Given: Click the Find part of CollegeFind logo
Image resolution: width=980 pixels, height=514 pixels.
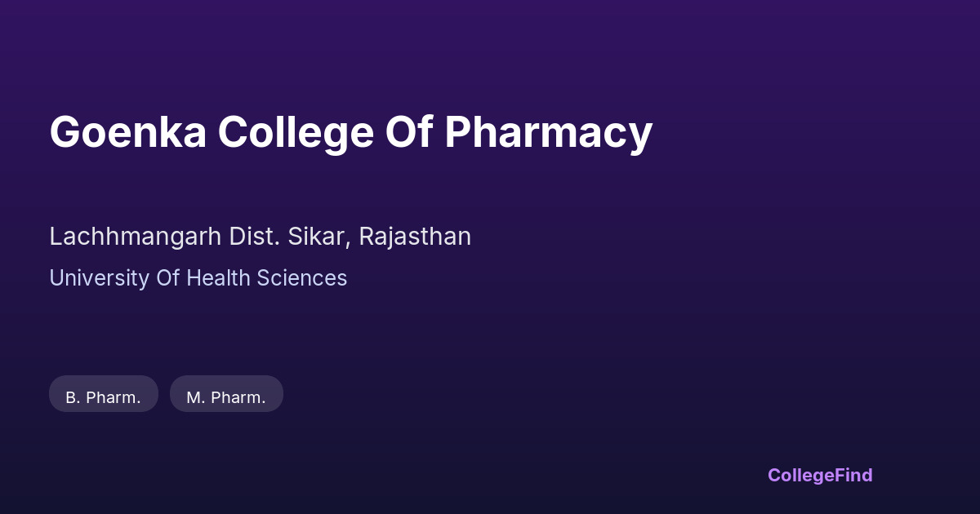Looking at the screenshot, I should click(853, 475).
